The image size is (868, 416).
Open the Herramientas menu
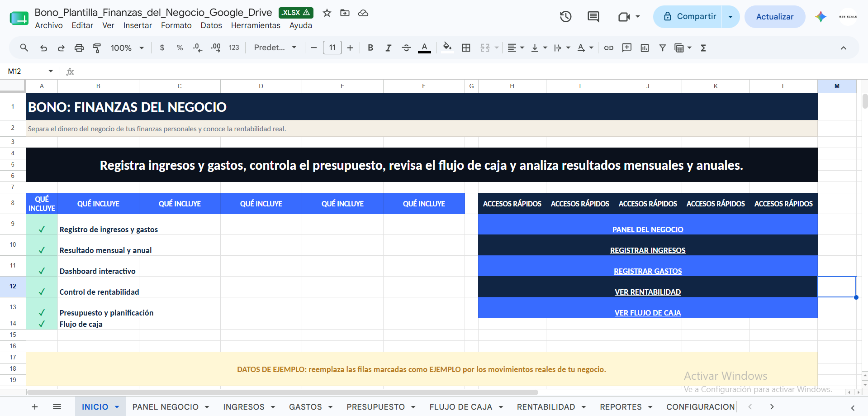256,25
